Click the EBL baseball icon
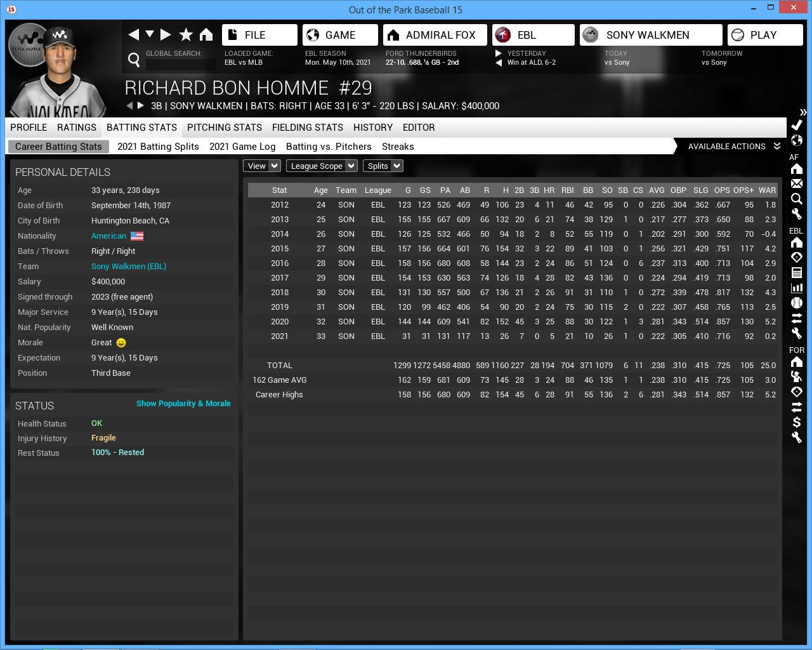Viewport: 812px width, 650px height. 797,303
